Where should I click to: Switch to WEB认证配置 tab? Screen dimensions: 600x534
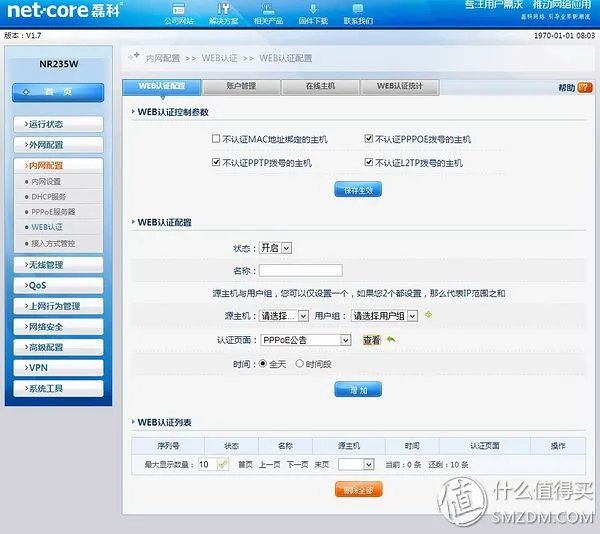161,86
